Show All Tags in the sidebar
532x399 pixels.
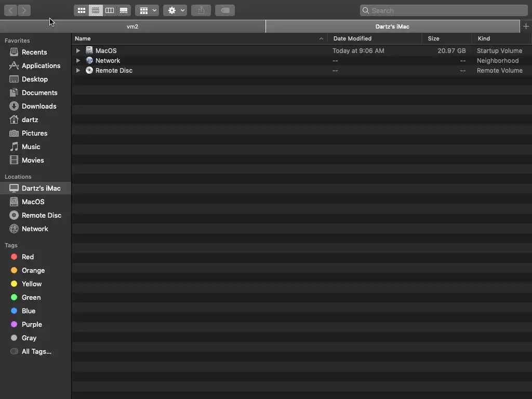36,352
